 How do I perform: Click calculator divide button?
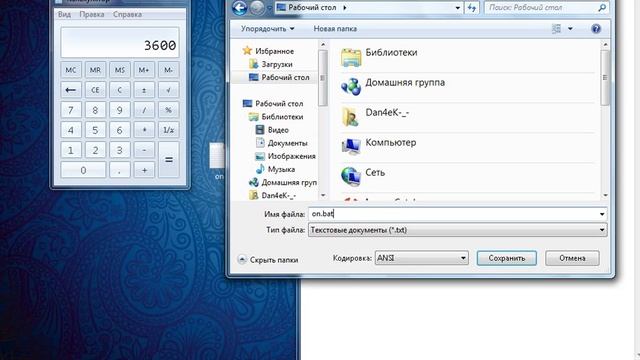click(x=144, y=110)
